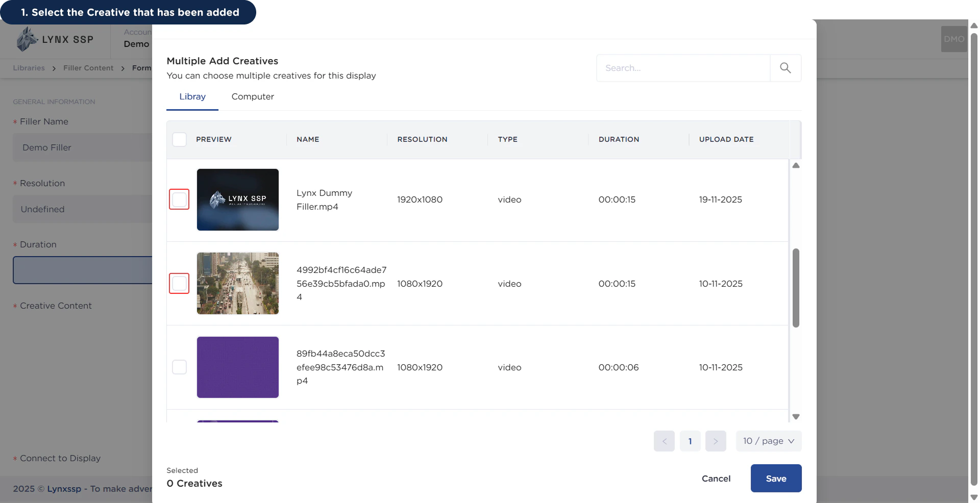This screenshot has width=980, height=503.
Task: Select the Libray tab
Action: click(192, 97)
